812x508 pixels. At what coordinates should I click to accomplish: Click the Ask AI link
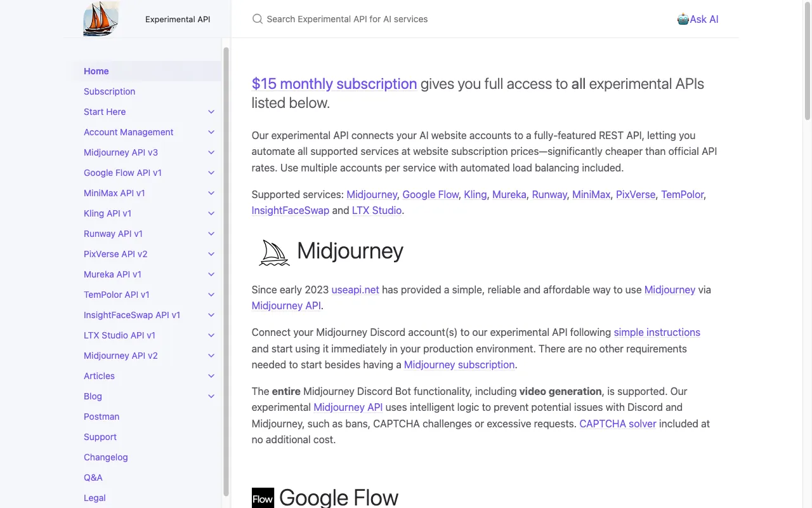[x=698, y=19]
